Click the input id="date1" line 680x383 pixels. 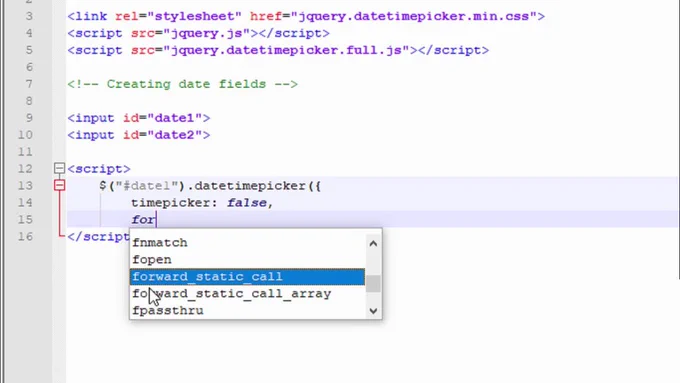(139, 118)
